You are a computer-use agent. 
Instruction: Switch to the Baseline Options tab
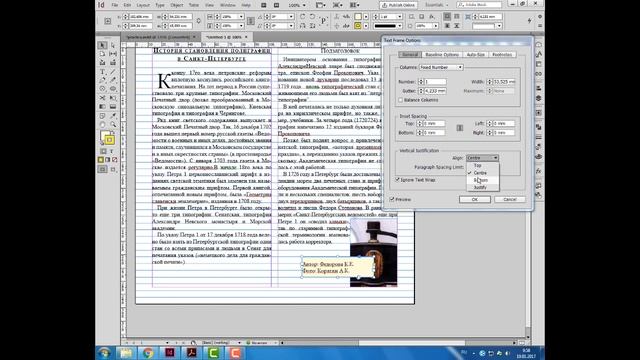(442, 54)
